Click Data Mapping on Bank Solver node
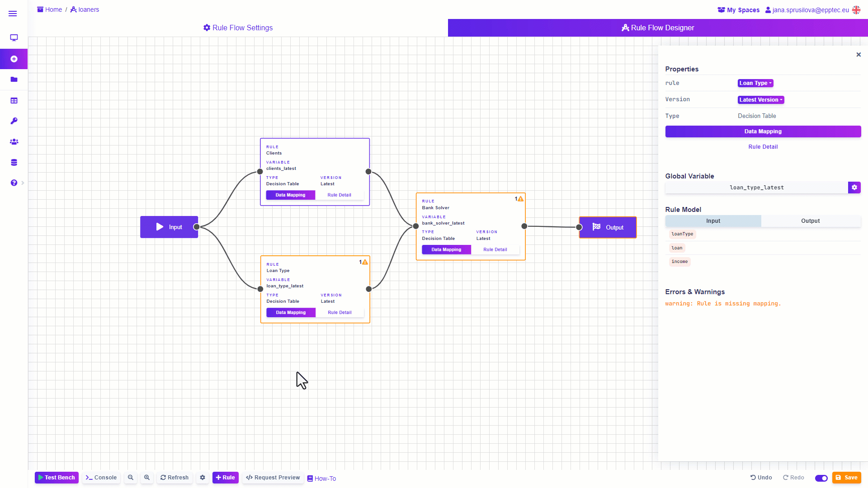 (x=446, y=250)
